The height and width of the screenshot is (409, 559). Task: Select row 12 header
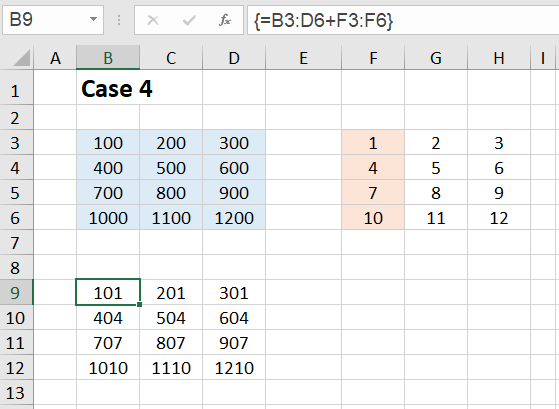pyautogui.click(x=16, y=367)
